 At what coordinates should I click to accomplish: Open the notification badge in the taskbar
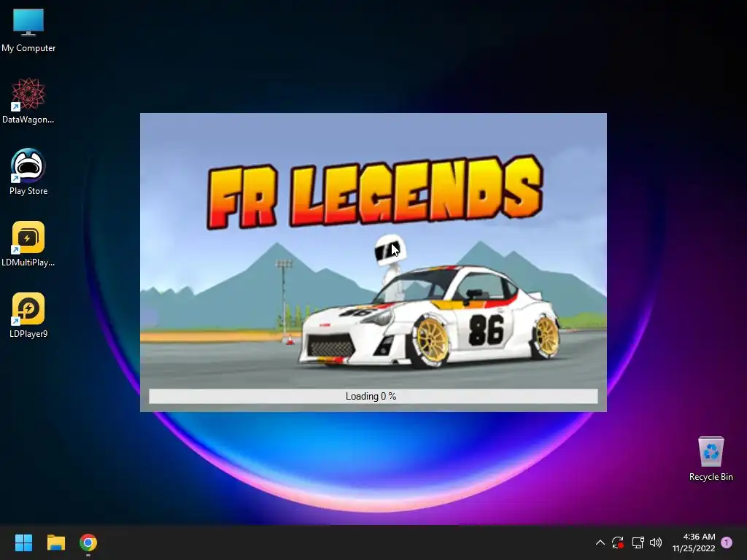point(727,542)
